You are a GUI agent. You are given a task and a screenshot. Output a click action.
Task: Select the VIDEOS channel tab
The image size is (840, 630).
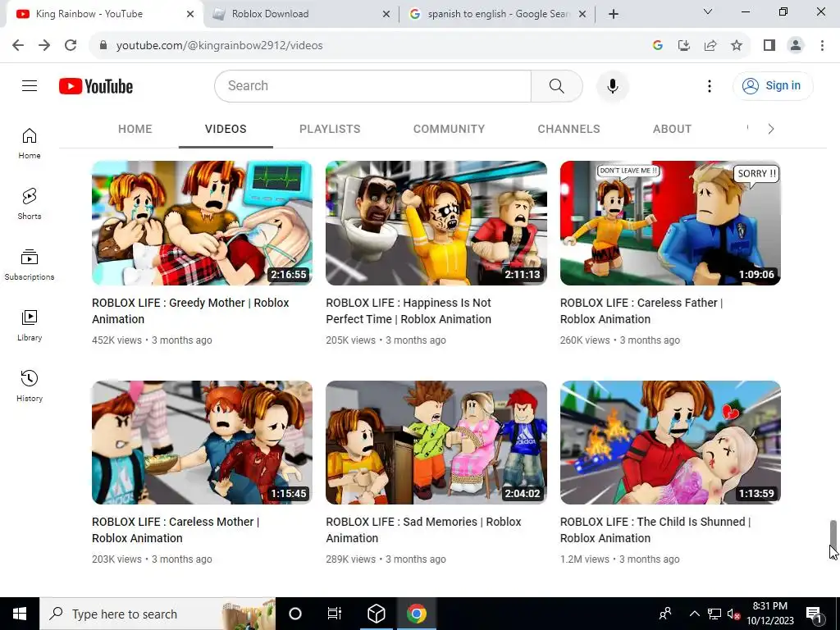click(x=226, y=129)
